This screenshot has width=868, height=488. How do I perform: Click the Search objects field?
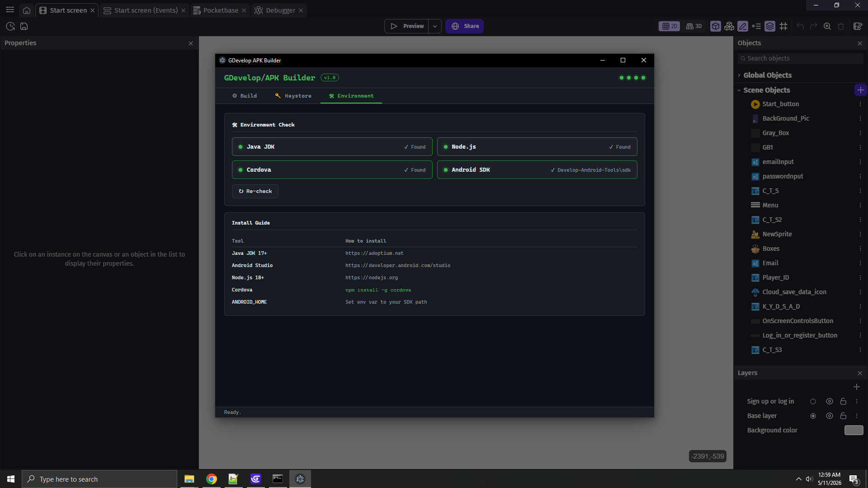[x=800, y=58]
